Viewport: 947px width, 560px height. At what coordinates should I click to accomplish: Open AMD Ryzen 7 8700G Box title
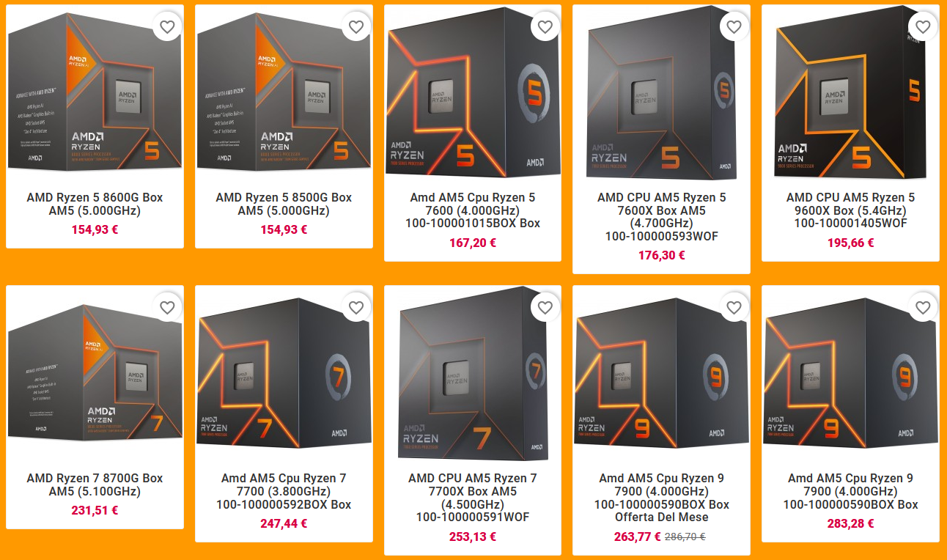[x=95, y=485]
